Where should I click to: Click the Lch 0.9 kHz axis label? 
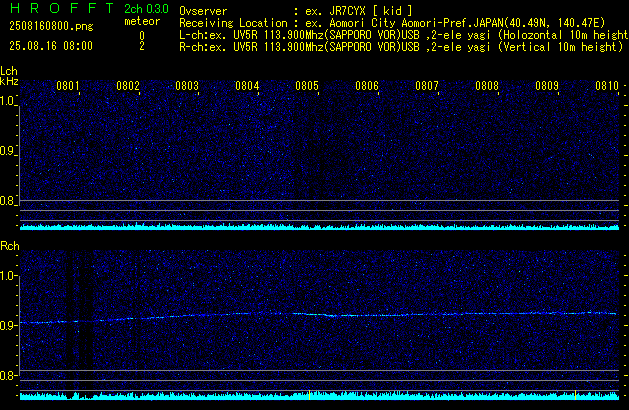[x=7, y=151]
